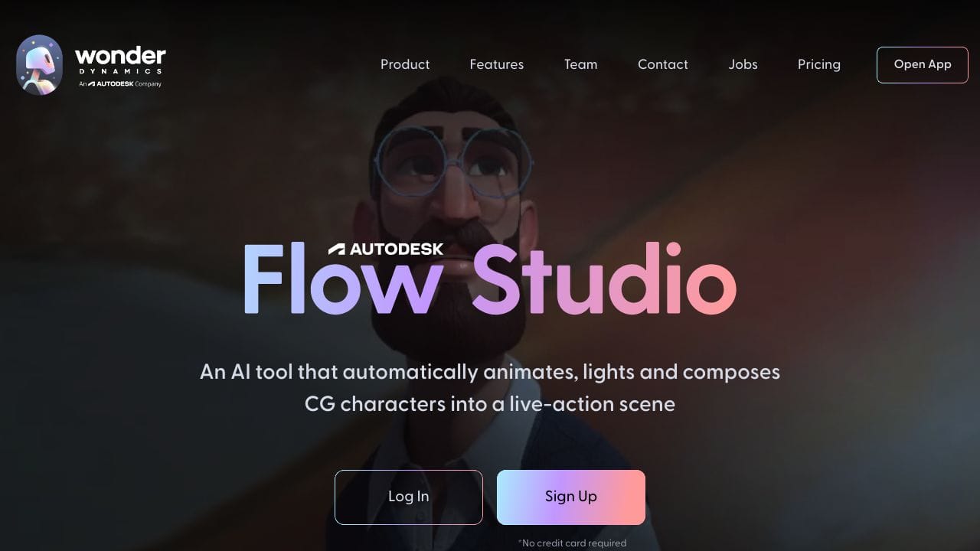
Task: Click the "DYNAMICS" text under the wordmark
Action: point(120,72)
